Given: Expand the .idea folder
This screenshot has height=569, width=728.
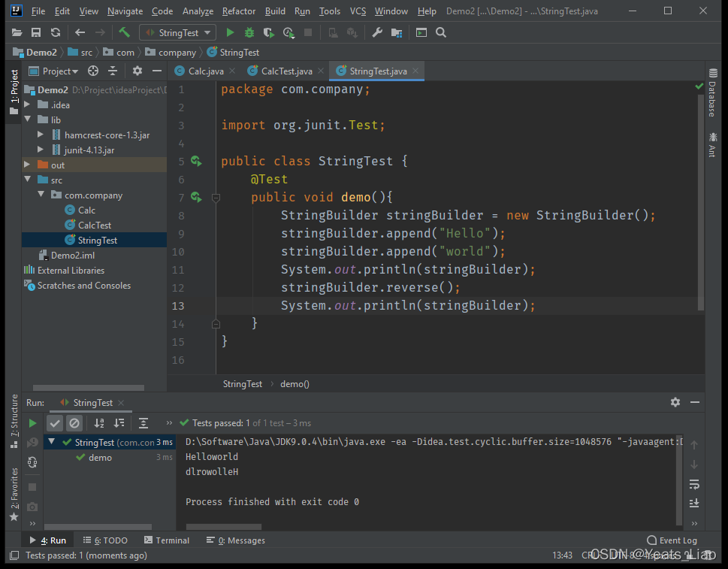Looking at the screenshot, I should click(x=27, y=104).
